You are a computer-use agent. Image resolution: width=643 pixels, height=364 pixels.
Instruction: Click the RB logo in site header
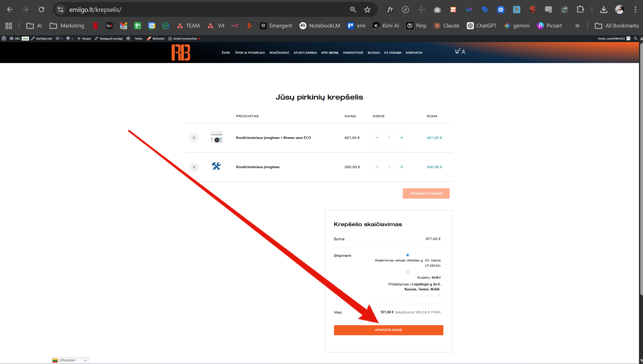tap(181, 52)
